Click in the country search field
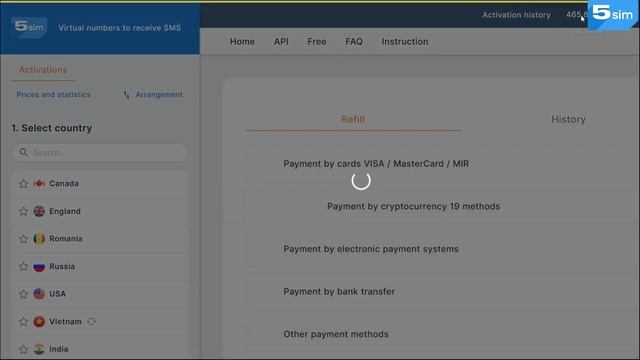640x360 pixels. (x=100, y=152)
